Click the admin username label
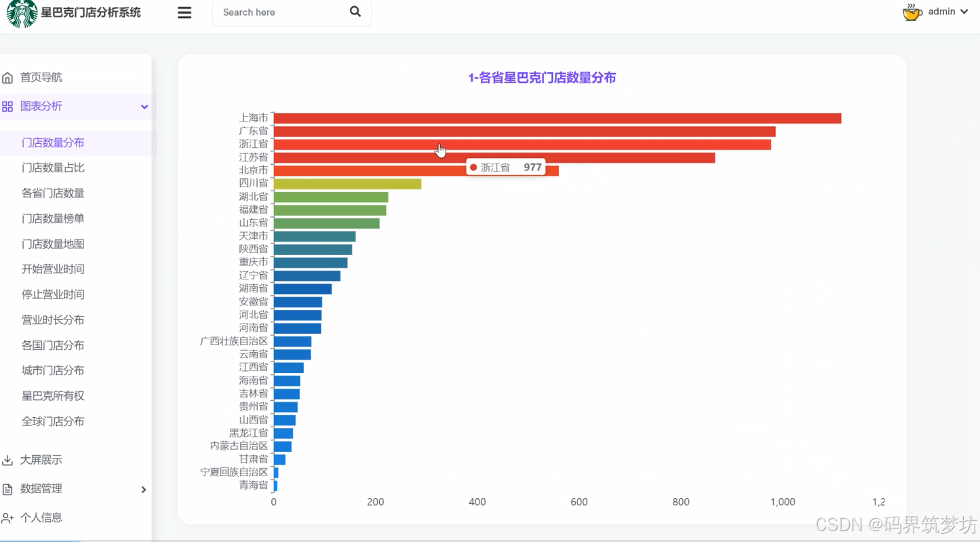Viewport: 980px width, 542px height. click(941, 12)
